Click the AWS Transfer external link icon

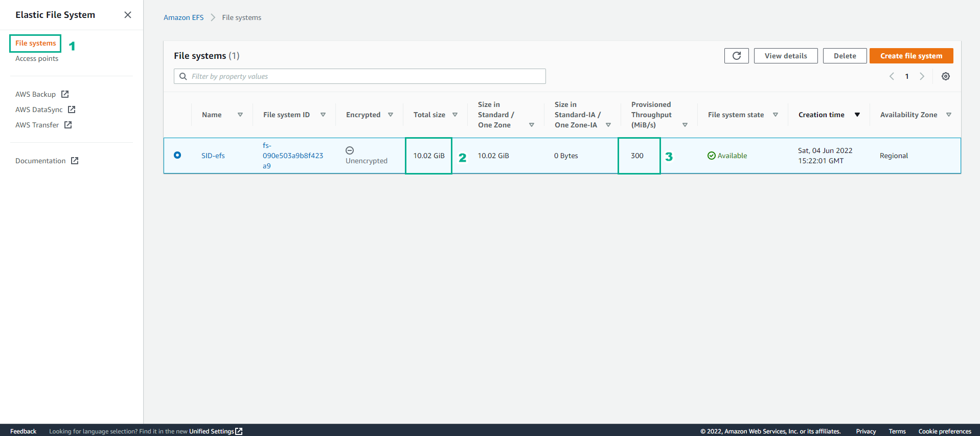coord(68,125)
